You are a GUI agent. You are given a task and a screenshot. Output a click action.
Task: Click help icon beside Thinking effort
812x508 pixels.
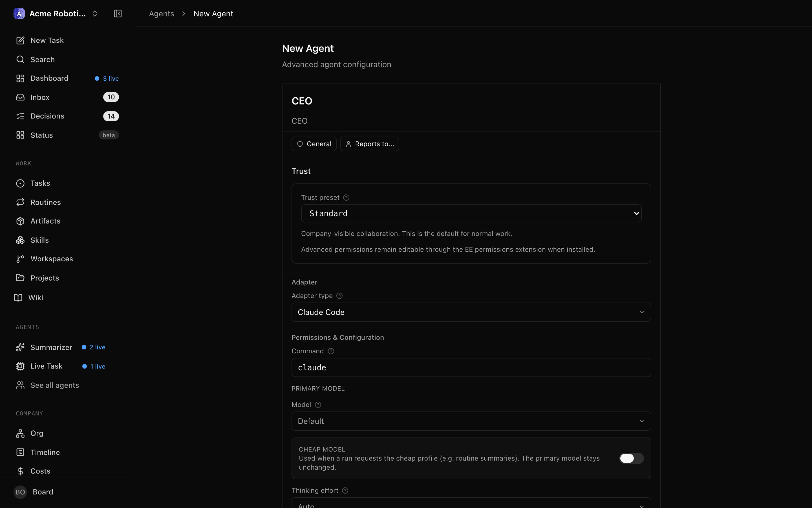click(345, 491)
